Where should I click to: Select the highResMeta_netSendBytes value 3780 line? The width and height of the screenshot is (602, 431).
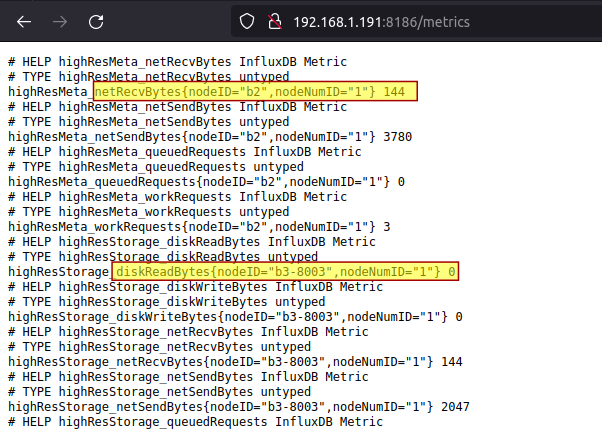pyautogui.click(x=210, y=137)
